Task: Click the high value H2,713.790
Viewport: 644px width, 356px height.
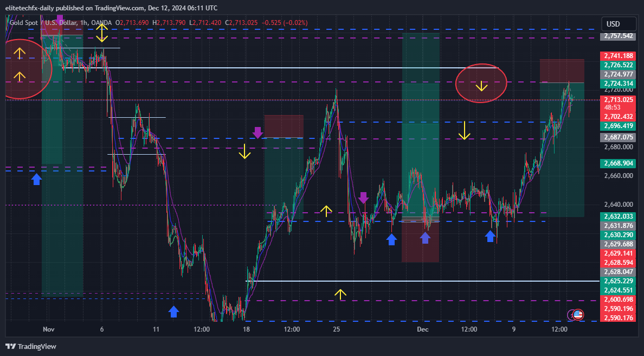Action: (x=169, y=23)
